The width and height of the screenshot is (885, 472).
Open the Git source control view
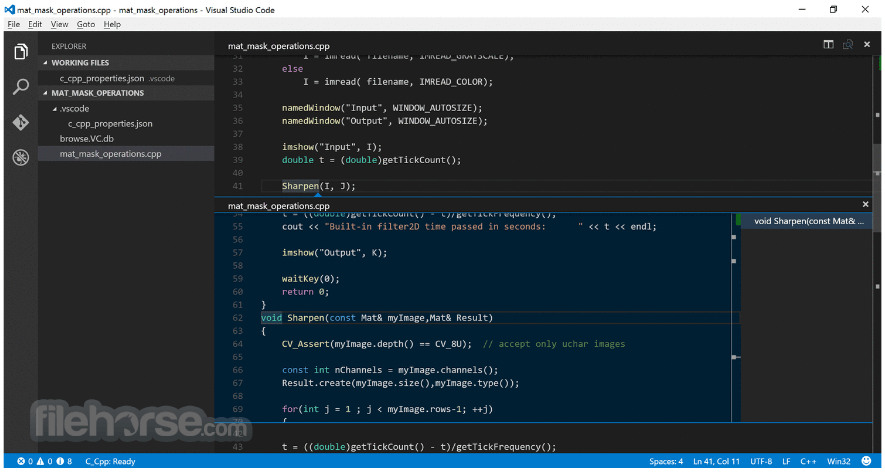pos(21,122)
